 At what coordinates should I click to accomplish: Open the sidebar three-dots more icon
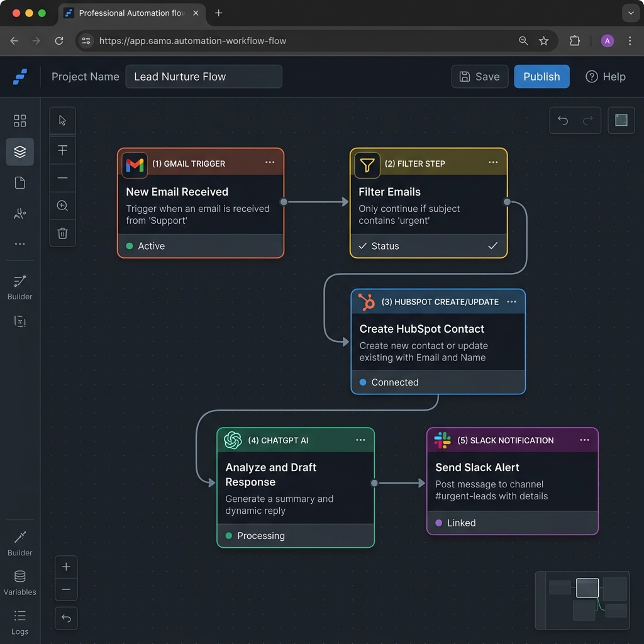[19, 244]
